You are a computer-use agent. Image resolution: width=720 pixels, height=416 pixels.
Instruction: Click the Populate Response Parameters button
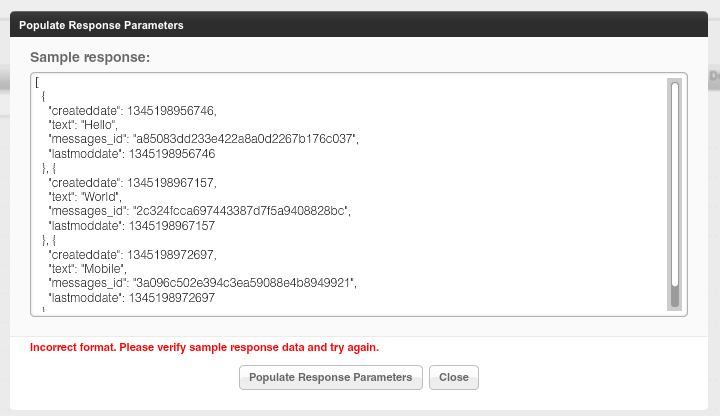[x=330, y=377]
